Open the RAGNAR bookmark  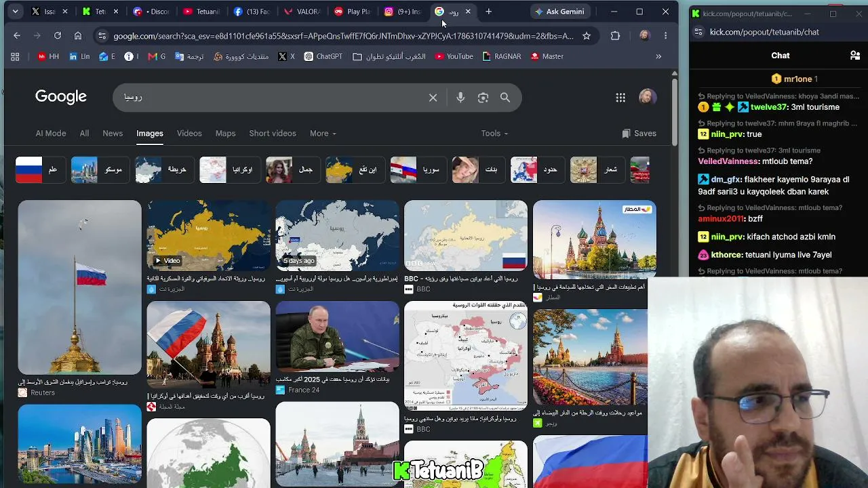pos(501,56)
